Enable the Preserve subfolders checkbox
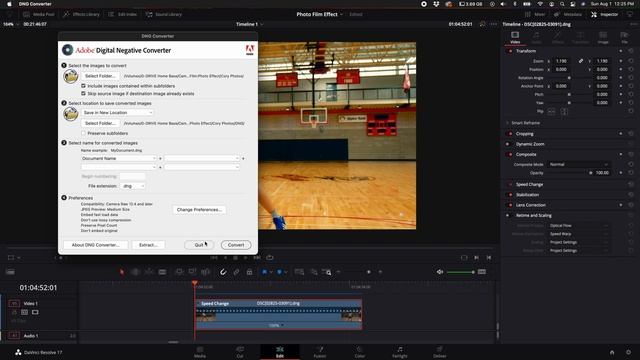This screenshot has width=640, height=360. point(83,133)
